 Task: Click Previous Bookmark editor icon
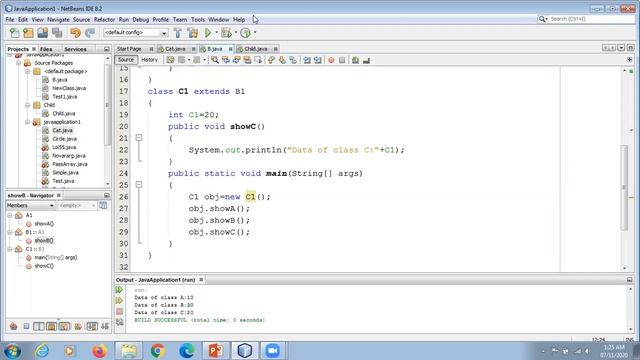coord(271,60)
